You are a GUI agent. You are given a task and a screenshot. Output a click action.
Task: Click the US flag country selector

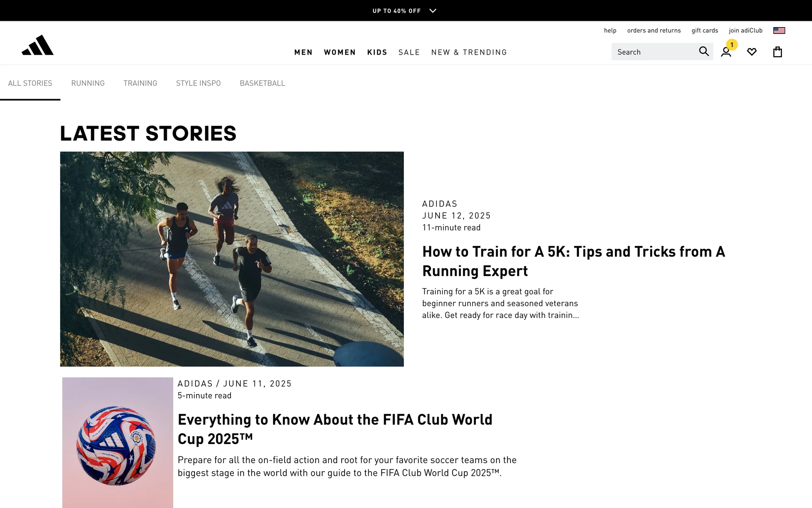[779, 30]
